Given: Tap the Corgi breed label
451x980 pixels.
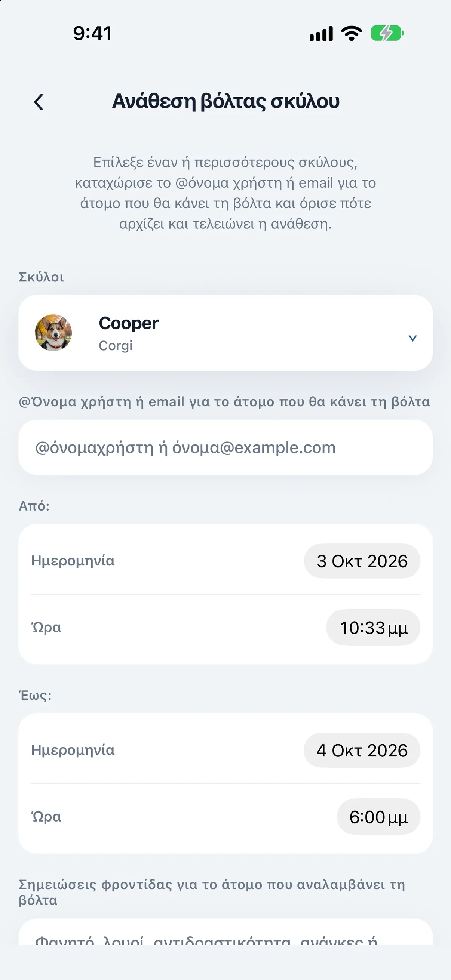Looking at the screenshot, I should click(116, 345).
